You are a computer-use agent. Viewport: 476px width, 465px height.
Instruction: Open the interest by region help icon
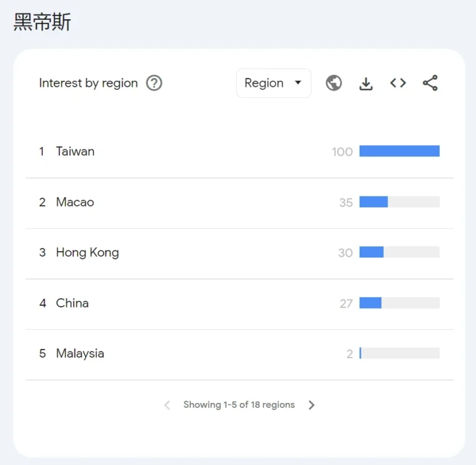154,83
